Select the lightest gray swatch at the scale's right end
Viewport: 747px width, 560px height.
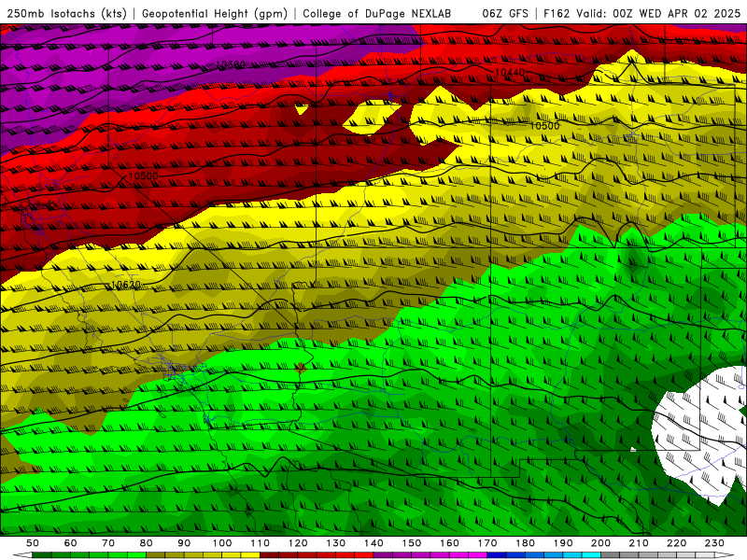[705, 555]
